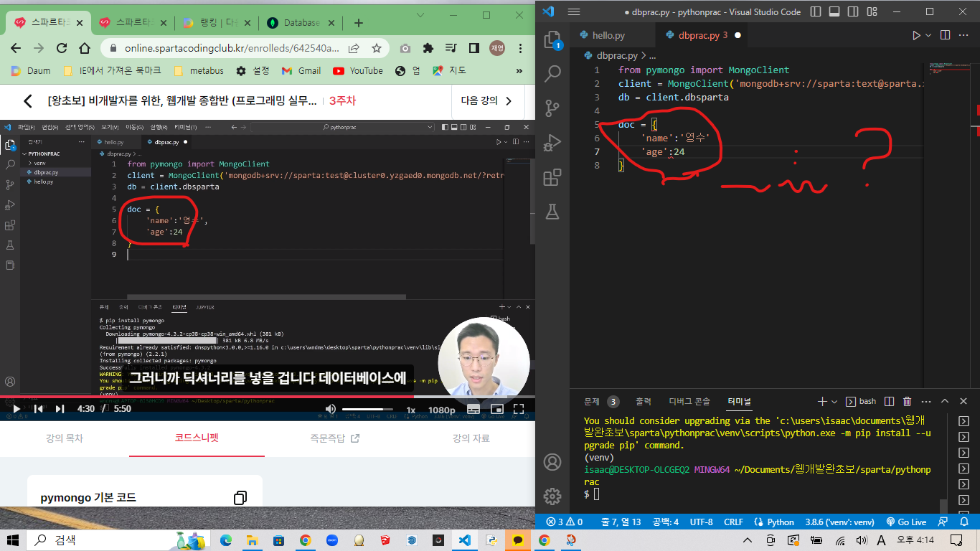Open YouTube bookmark

358,71
